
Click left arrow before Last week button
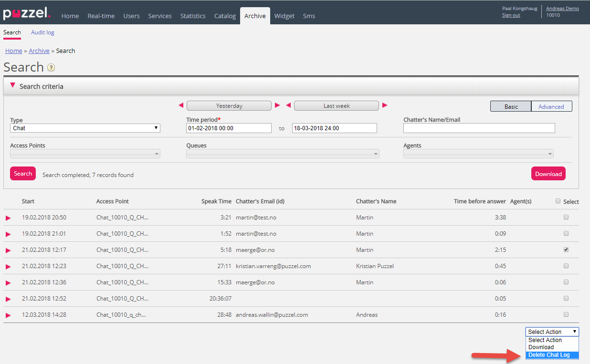pos(288,105)
